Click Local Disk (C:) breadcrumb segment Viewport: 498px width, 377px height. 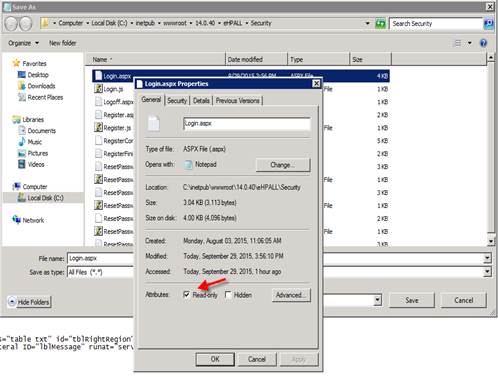[109, 23]
